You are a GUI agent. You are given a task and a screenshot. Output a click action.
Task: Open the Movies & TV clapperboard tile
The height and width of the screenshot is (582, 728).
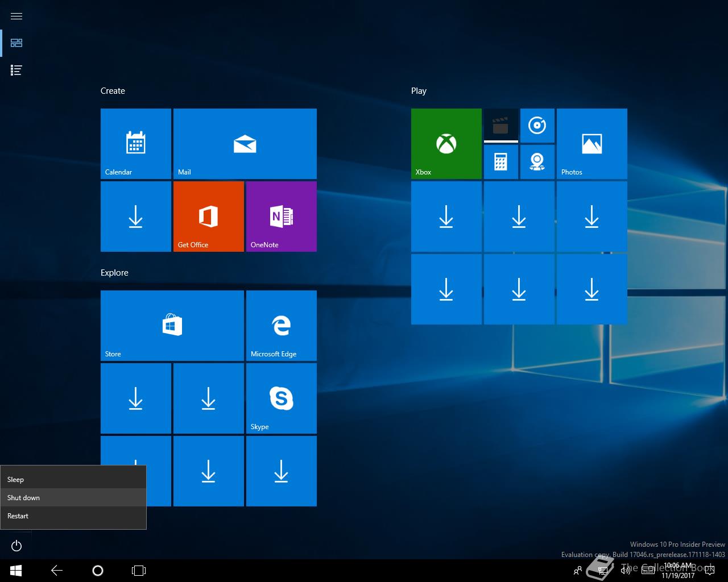[501, 126]
